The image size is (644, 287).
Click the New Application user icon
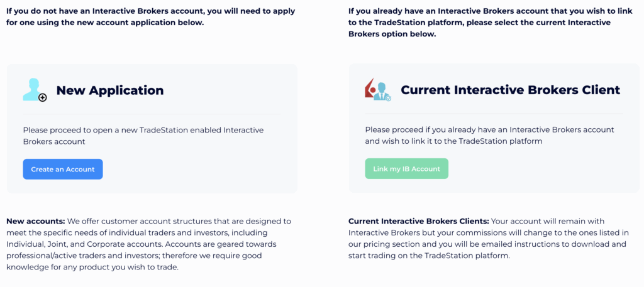click(31, 89)
